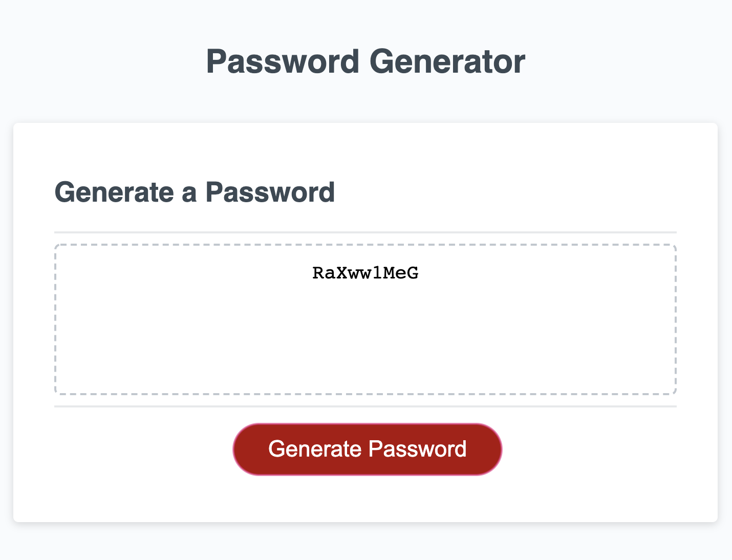Click the Generate a Password heading
732x560 pixels.
[x=195, y=192]
